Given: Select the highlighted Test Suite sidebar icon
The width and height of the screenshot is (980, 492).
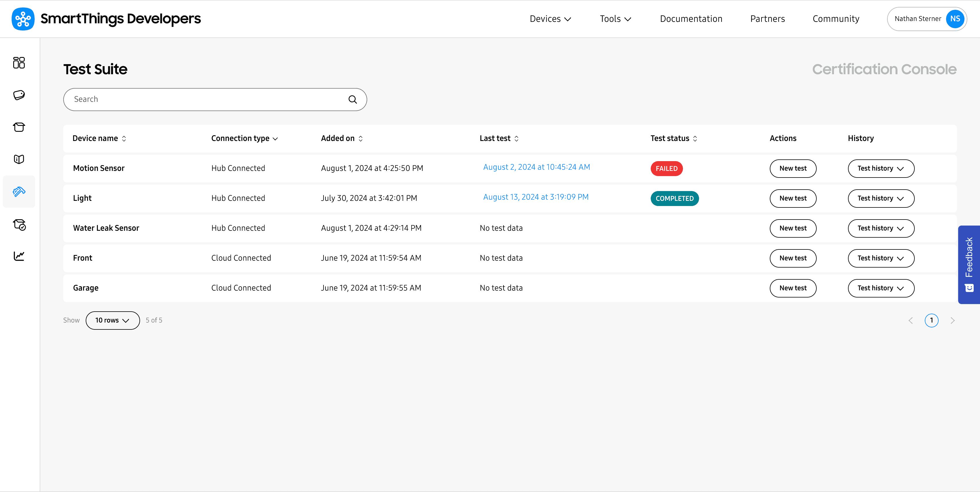Looking at the screenshot, I should pyautogui.click(x=19, y=191).
